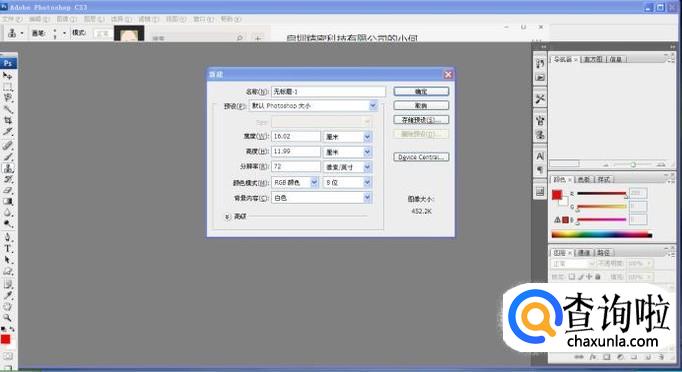Open the preset dropdown showing Photoshop size
The height and width of the screenshot is (372, 682).
313,106
